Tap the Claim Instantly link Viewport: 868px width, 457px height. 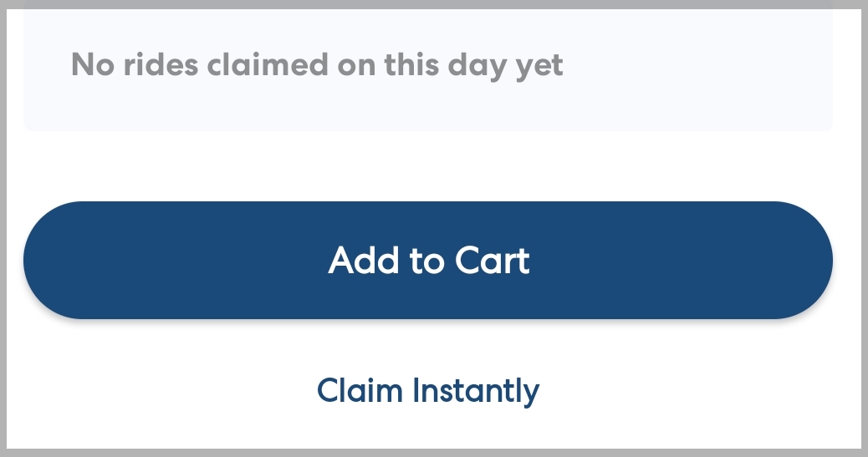pyautogui.click(x=428, y=390)
